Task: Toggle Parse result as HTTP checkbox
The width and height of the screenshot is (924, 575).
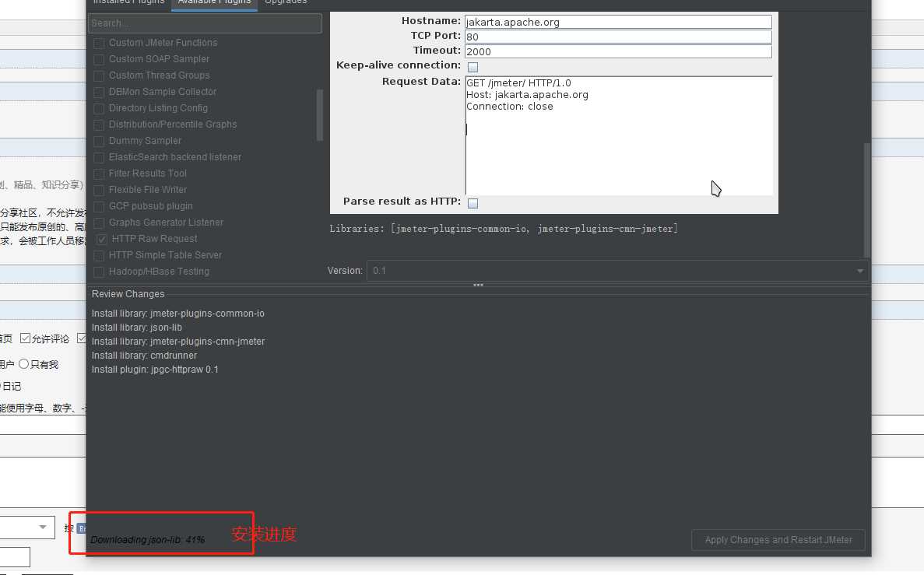Action: [473, 203]
